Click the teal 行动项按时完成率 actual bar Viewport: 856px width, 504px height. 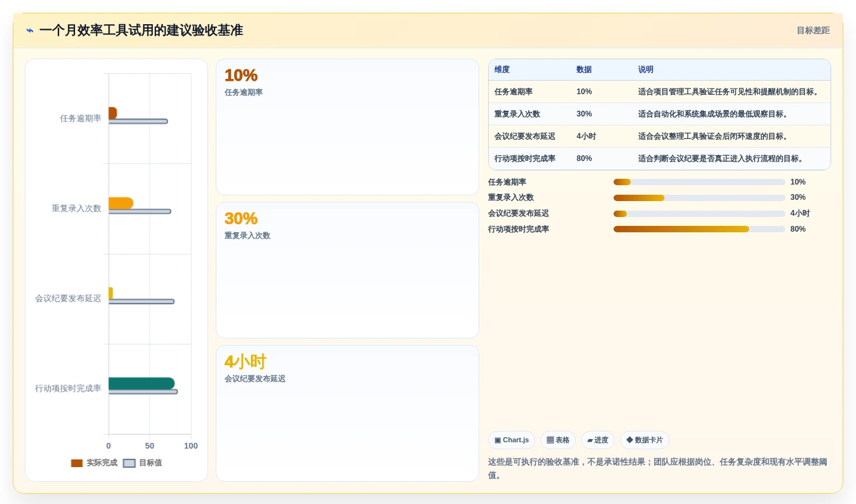point(141,384)
